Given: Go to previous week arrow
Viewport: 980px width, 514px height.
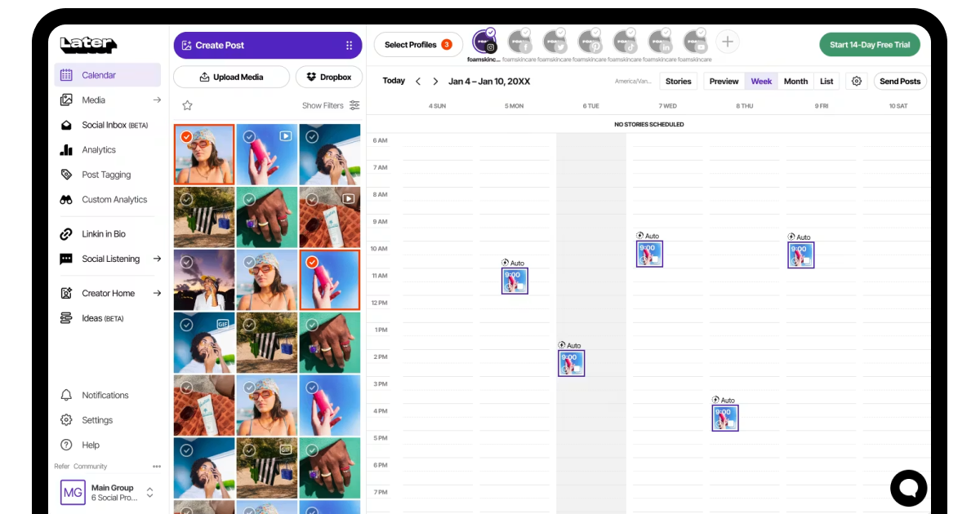Looking at the screenshot, I should pyautogui.click(x=418, y=82).
